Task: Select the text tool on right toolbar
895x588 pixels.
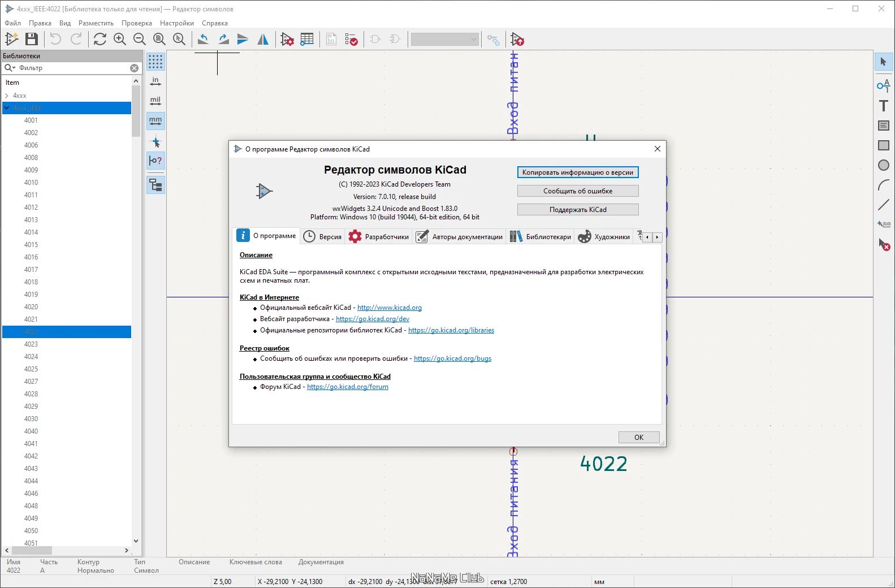Action: pyautogui.click(x=884, y=106)
